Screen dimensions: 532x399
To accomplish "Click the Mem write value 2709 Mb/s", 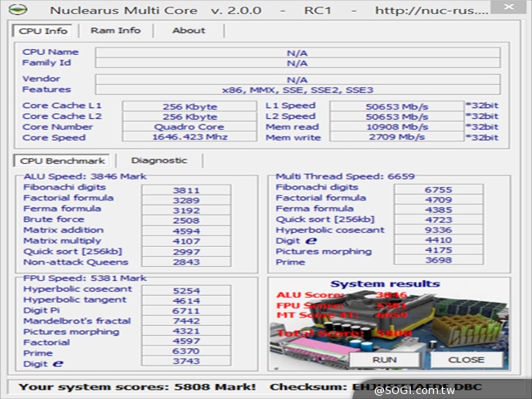I will coord(396,138).
